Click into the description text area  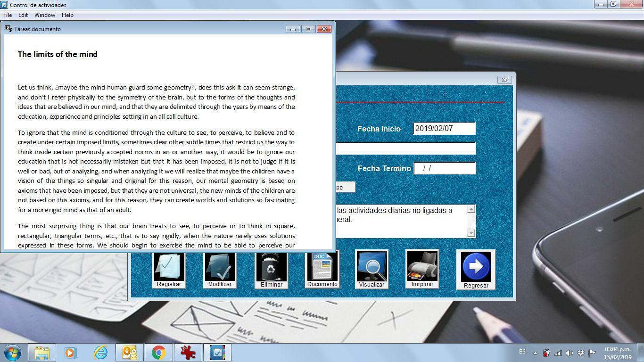[401, 221]
